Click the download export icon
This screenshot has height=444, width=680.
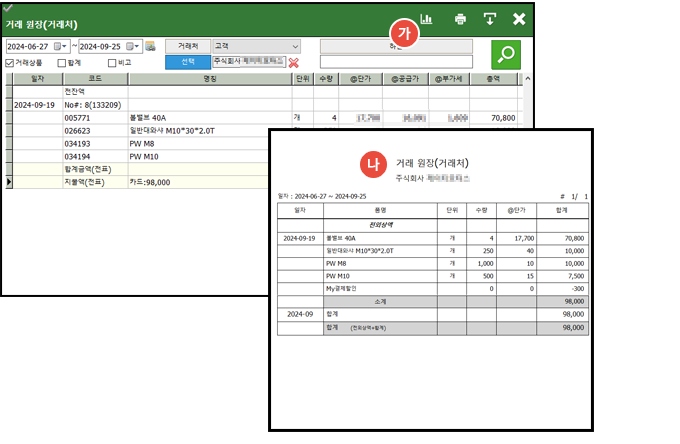coord(490,19)
